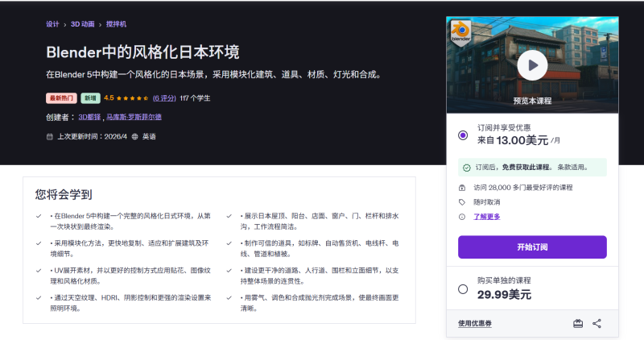Click the checkmark beside 展示日本屋顶
The height and width of the screenshot is (340, 644).
229,216
